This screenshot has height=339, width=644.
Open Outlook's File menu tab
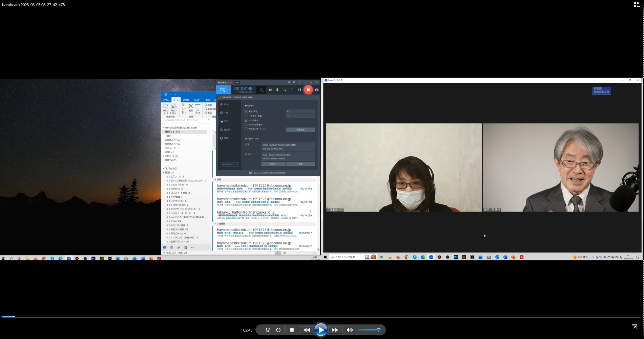point(166,100)
